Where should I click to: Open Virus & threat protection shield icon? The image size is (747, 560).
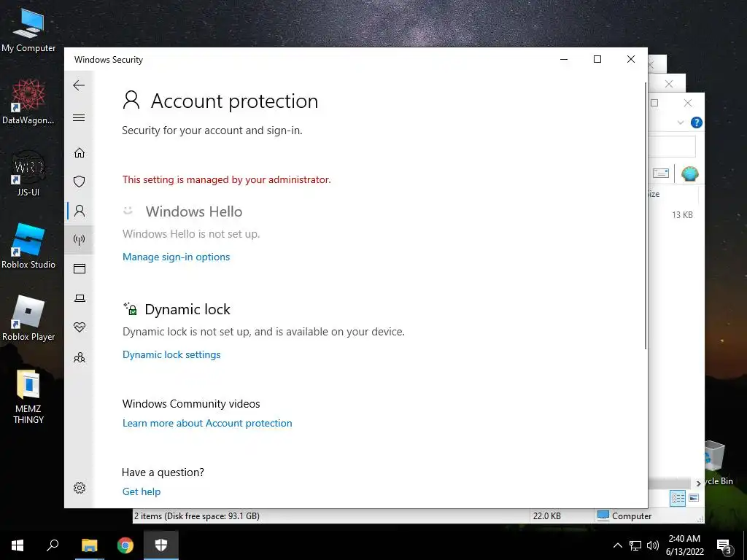pos(79,182)
